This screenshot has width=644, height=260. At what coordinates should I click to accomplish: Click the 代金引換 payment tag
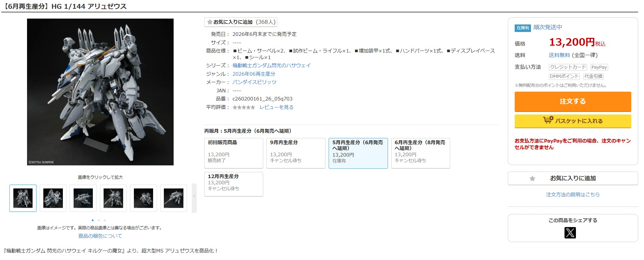[x=593, y=76]
